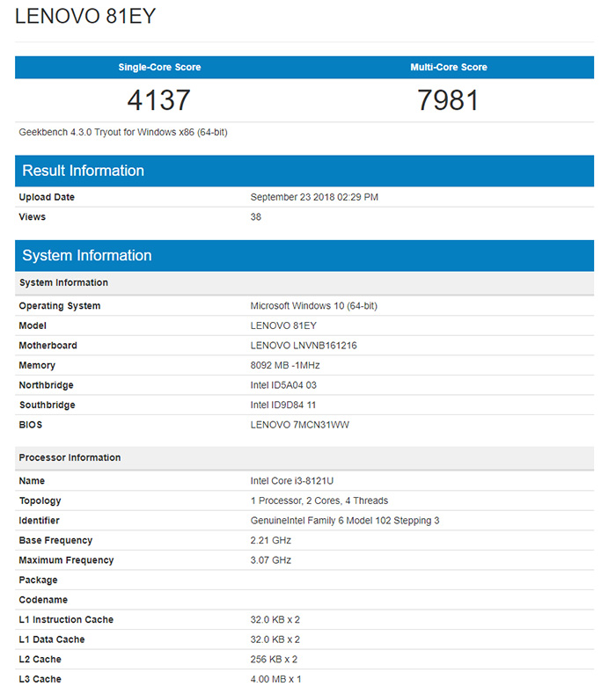Click the Maximum Frequency label
Viewport: 616px width, 694px height.
(x=66, y=560)
